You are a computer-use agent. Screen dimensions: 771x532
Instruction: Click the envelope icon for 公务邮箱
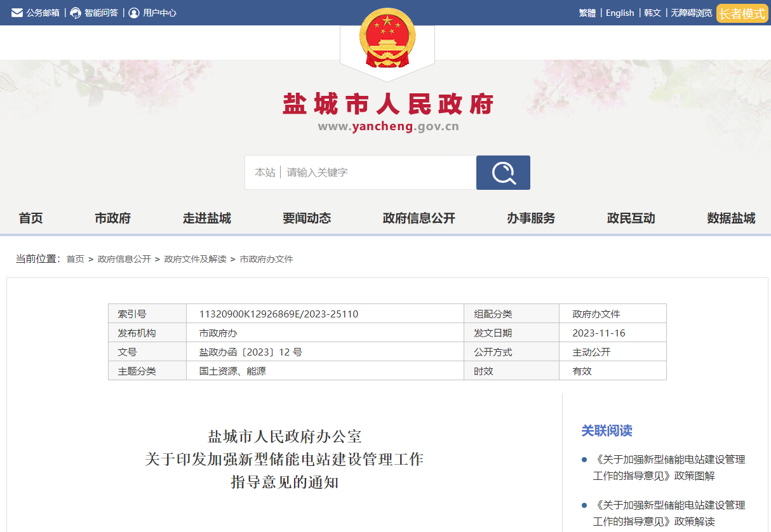tap(17, 13)
